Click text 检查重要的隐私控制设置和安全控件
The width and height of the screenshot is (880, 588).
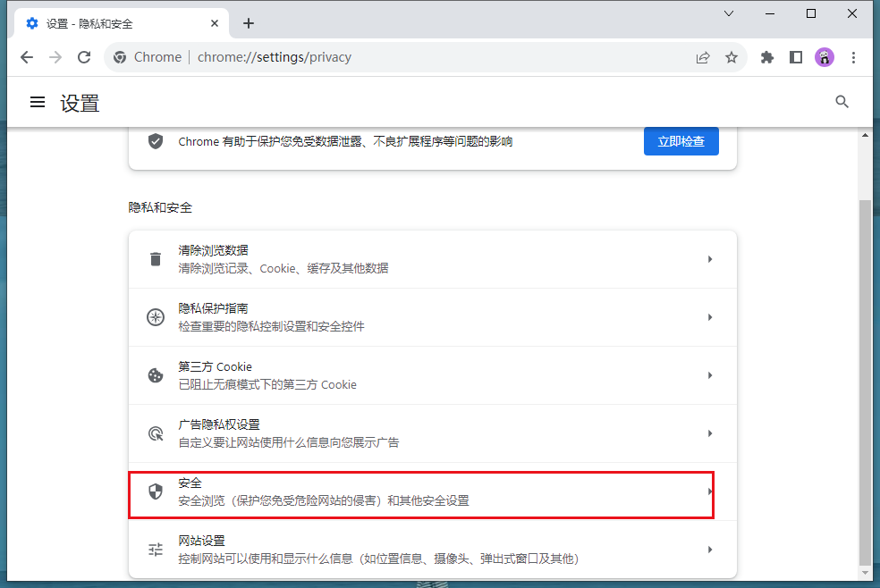[272, 326]
